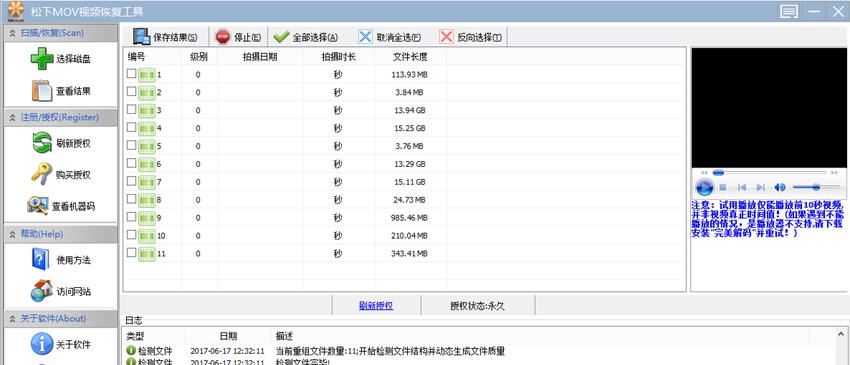Viewport: 850px width, 365px height.
Task: Collapse the 注册/授权(Register) section
Action: (12, 118)
